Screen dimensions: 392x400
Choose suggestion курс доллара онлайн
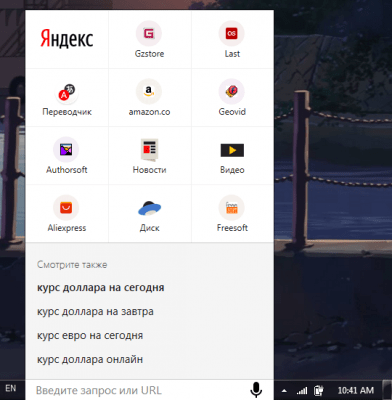pos(90,359)
